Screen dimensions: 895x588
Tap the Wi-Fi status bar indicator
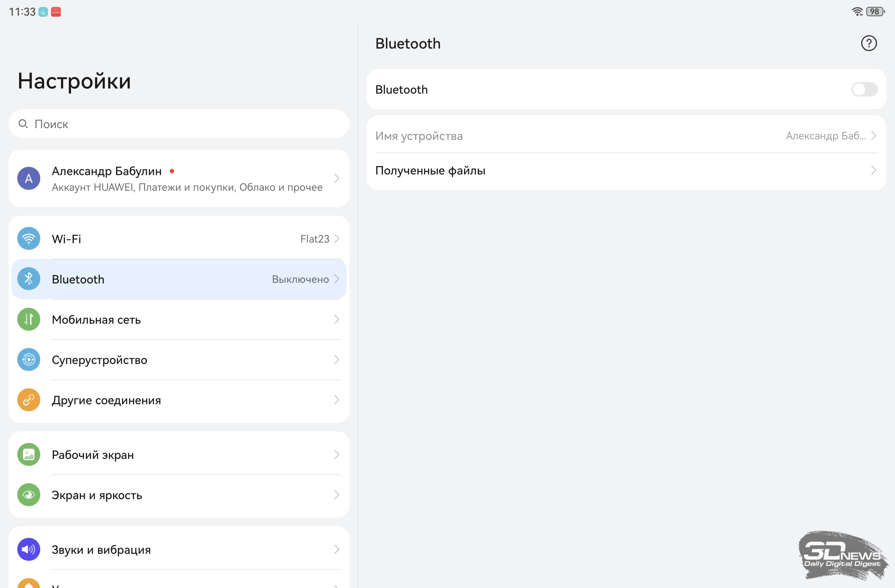[857, 12]
